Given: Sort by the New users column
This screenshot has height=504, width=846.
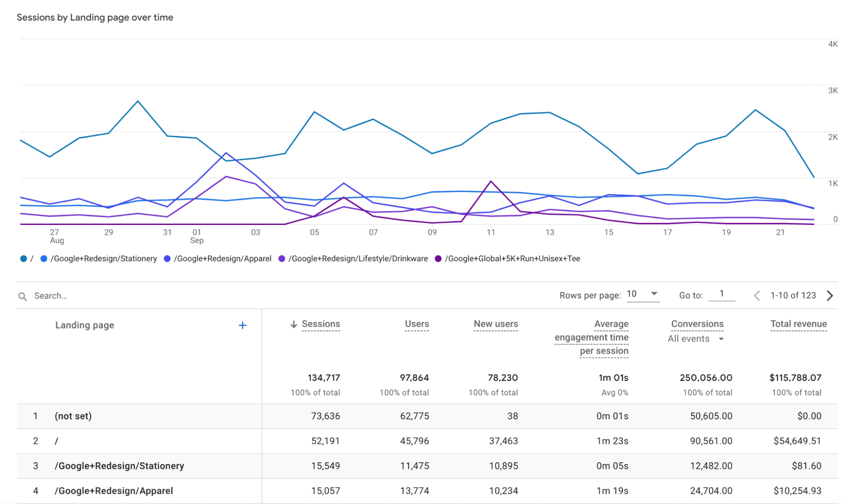Looking at the screenshot, I should click(496, 324).
